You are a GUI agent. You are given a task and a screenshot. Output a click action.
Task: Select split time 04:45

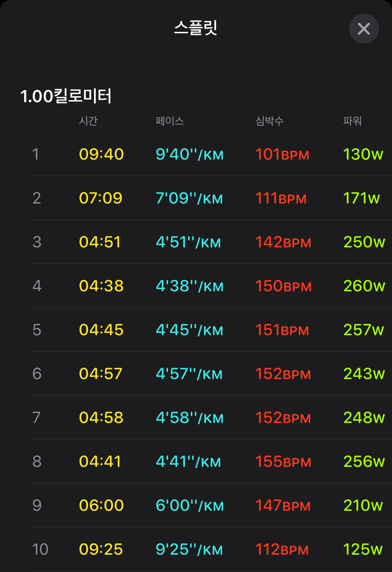click(x=101, y=330)
